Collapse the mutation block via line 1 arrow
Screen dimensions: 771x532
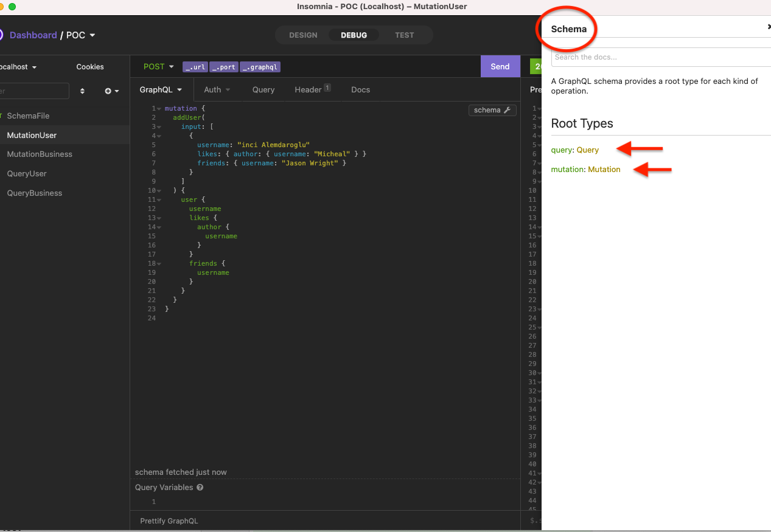pos(159,108)
